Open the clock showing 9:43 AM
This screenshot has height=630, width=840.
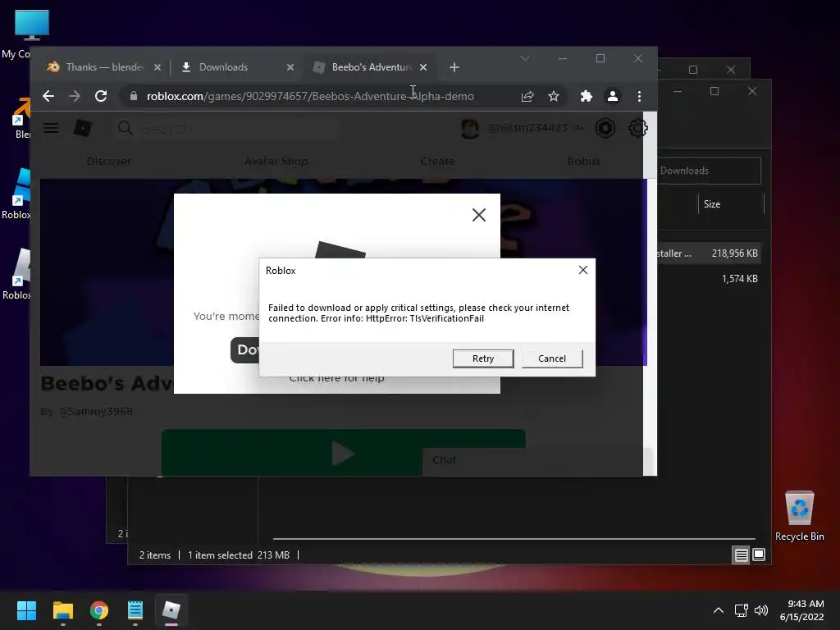[802, 610]
